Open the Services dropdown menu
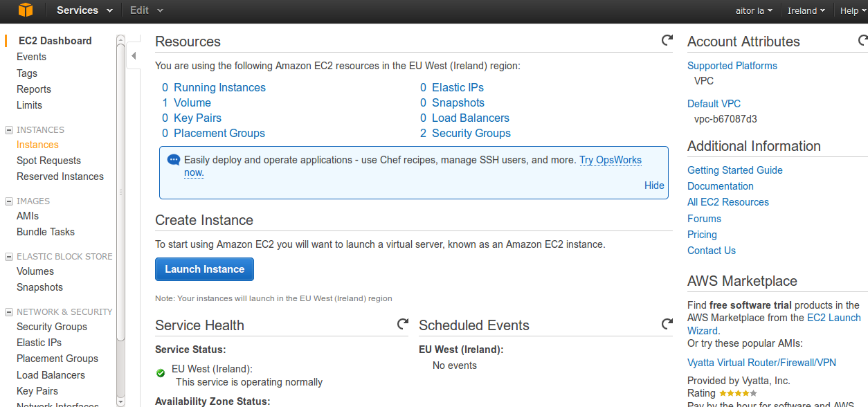Screen dimensions: 868x407 pos(84,10)
